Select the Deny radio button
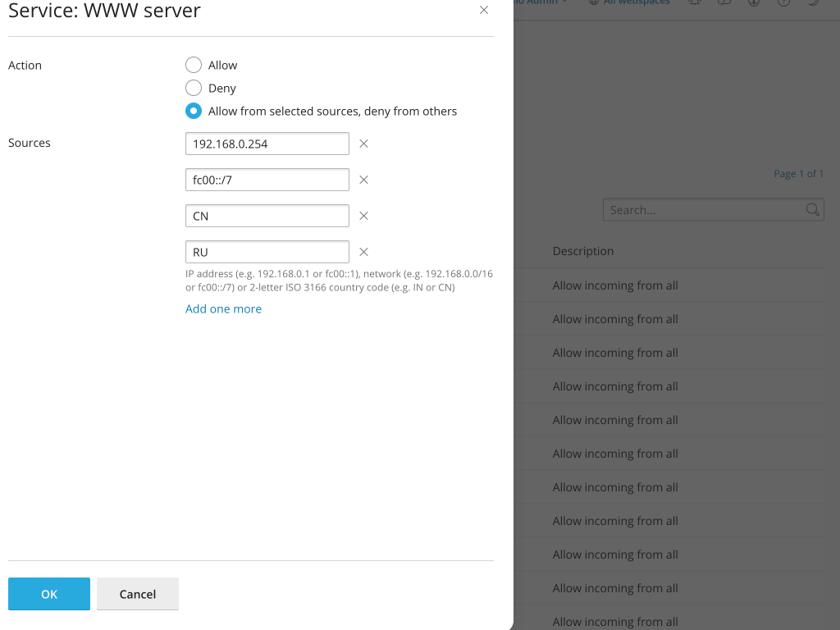This screenshot has width=840, height=630. [194, 88]
